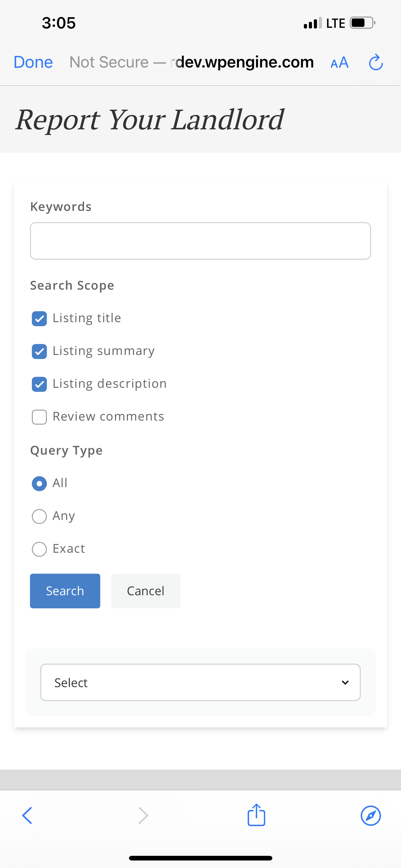Select the All query type radio
401x868 pixels.
tap(39, 484)
